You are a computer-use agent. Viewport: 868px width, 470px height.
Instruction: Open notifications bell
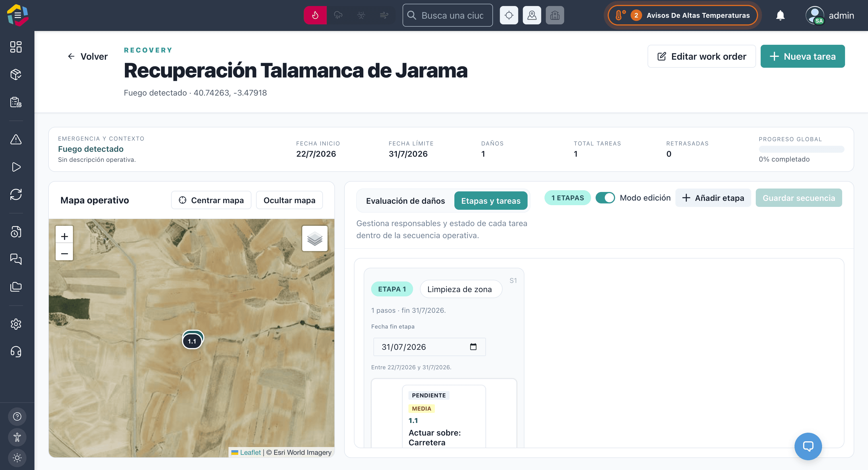point(780,15)
